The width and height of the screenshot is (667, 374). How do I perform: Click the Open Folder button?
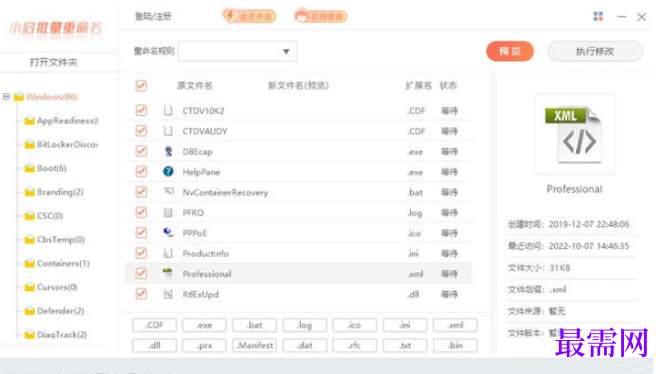54,63
